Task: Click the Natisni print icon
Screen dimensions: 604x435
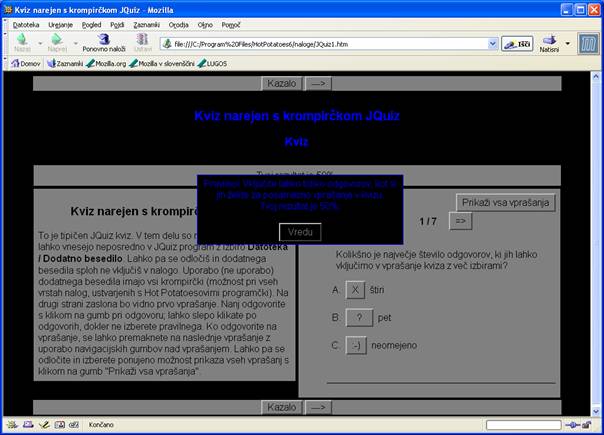Action: [x=549, y=40]
